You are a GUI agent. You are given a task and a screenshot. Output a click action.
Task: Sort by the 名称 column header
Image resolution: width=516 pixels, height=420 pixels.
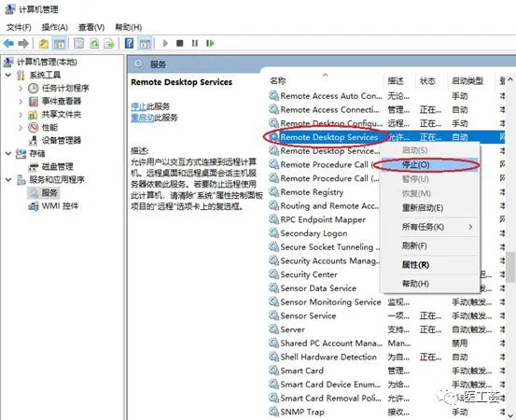pyautogui.click(x=278, y=81)
